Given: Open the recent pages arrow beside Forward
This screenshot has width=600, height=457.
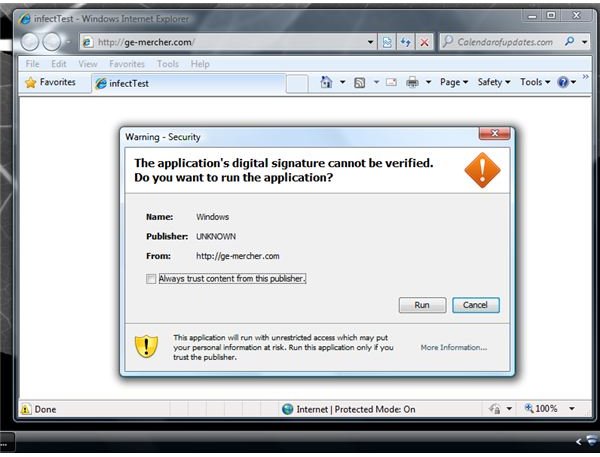Looking at the screenshot, I should (68, 42).
